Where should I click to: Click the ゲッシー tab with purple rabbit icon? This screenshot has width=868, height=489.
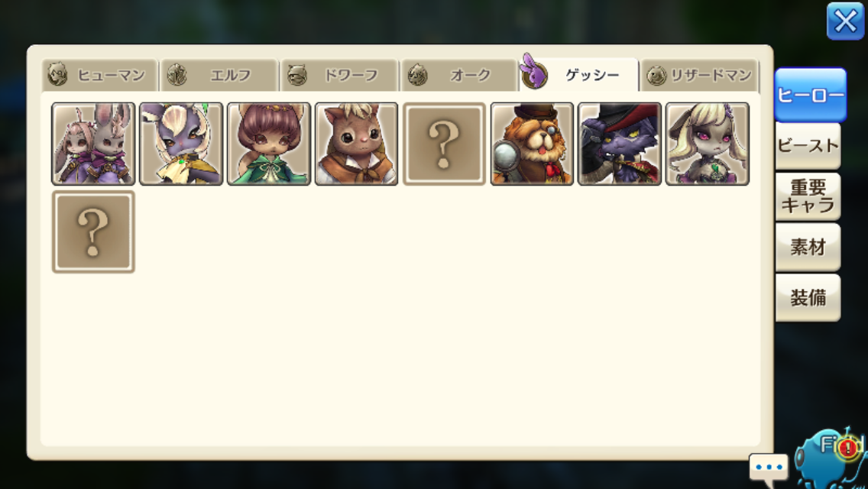click(x=579, y=73)
